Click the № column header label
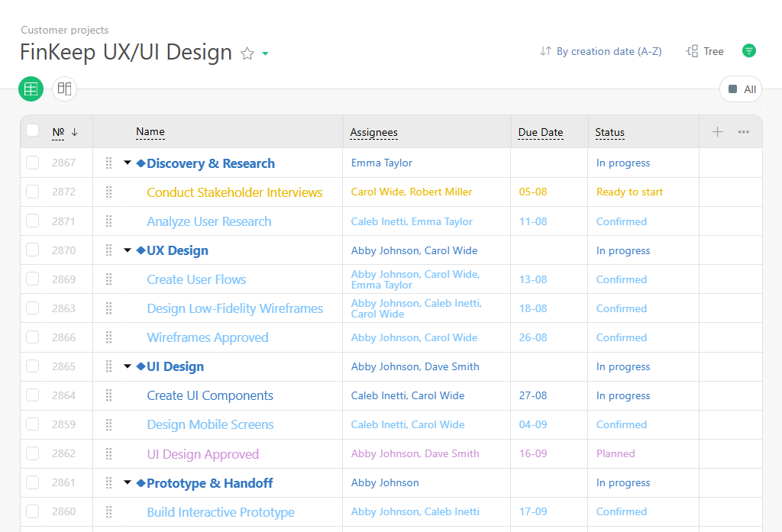782x532 pixels. pyautogui.click(x=58, y=132)
